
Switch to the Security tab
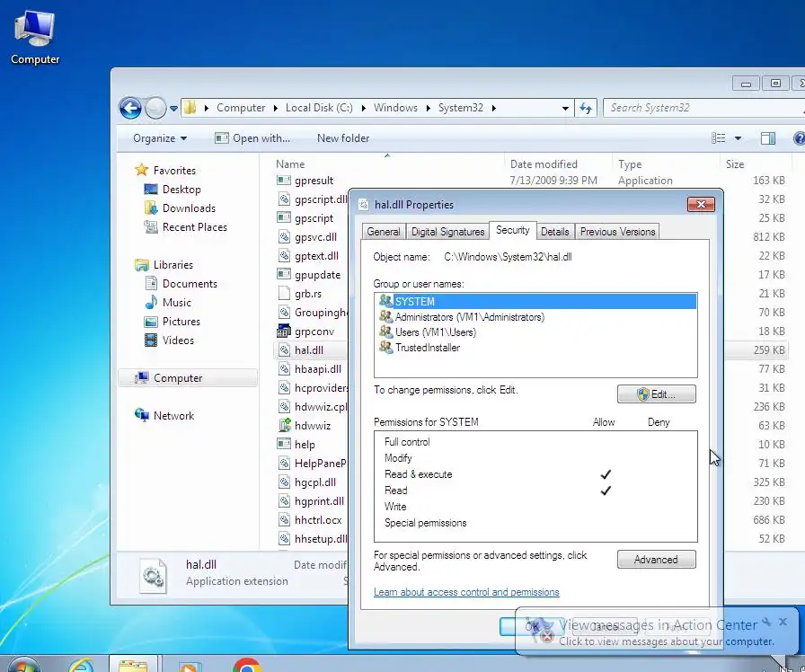tap(512, 231)
